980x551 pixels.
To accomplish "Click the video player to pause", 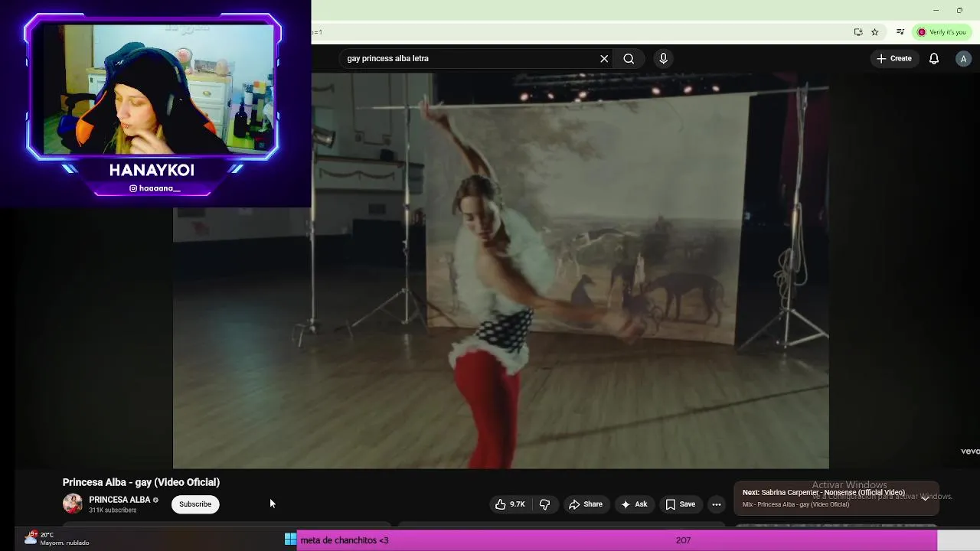I will pyautogui.click(x=501, y=271).
